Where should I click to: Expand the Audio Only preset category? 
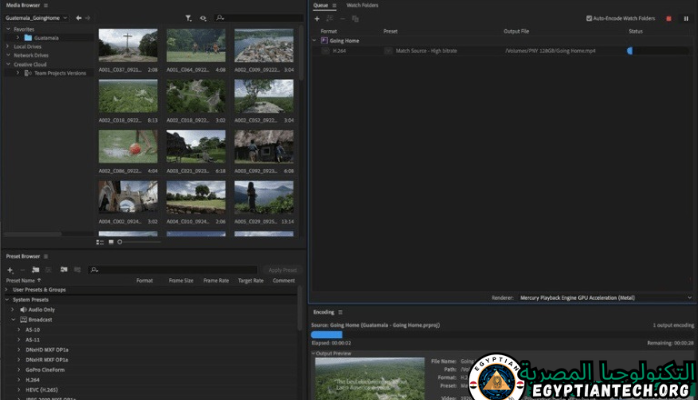click(12, 310)
